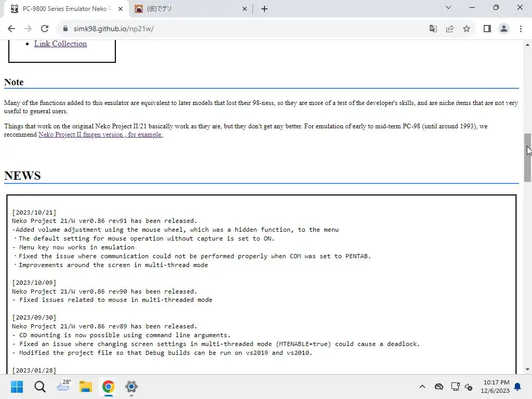Open the tab search dropdown
532x399 pixels.
coord(448,7)
